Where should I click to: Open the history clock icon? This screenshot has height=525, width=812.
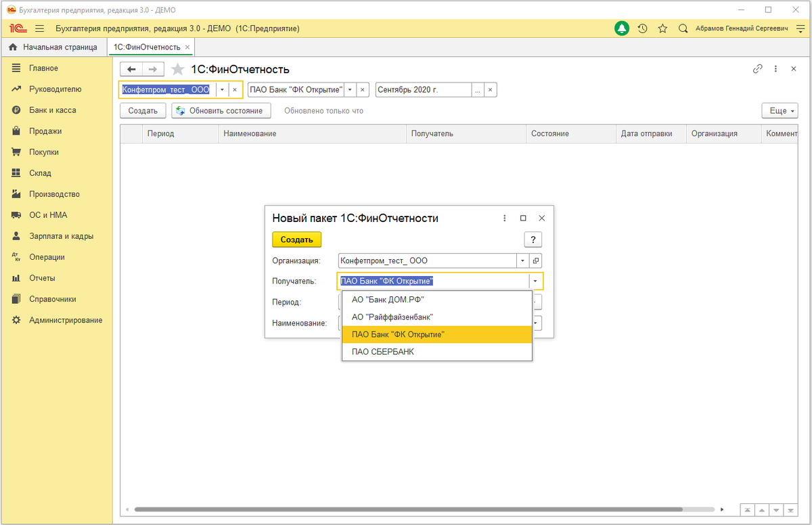[642, 28]
